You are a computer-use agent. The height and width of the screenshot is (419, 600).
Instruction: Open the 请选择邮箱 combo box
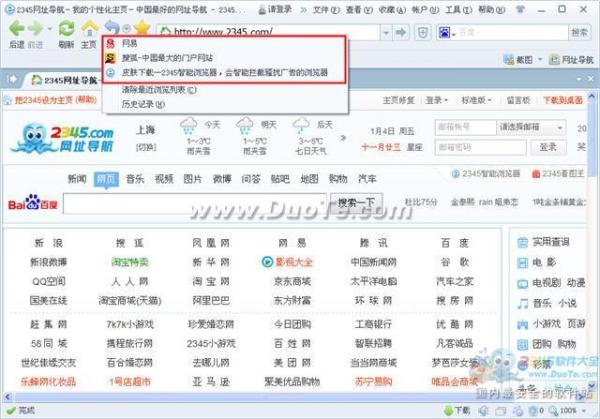531,127
